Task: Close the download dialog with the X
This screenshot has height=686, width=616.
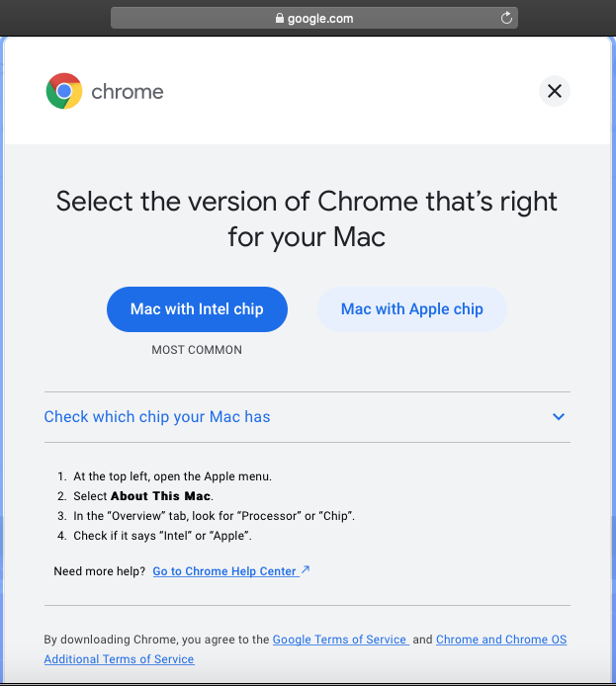Action: coord(555,91)
